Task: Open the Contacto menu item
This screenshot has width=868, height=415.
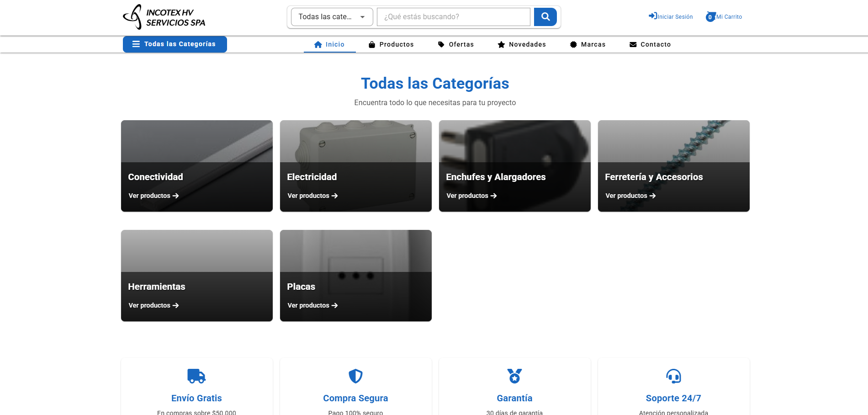Action: [x=650, y=44]
